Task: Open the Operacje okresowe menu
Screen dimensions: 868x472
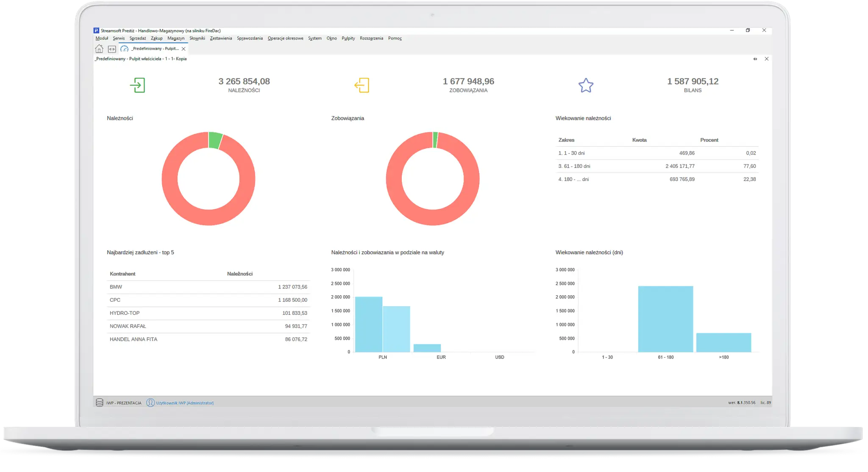Action: (285, 38)
